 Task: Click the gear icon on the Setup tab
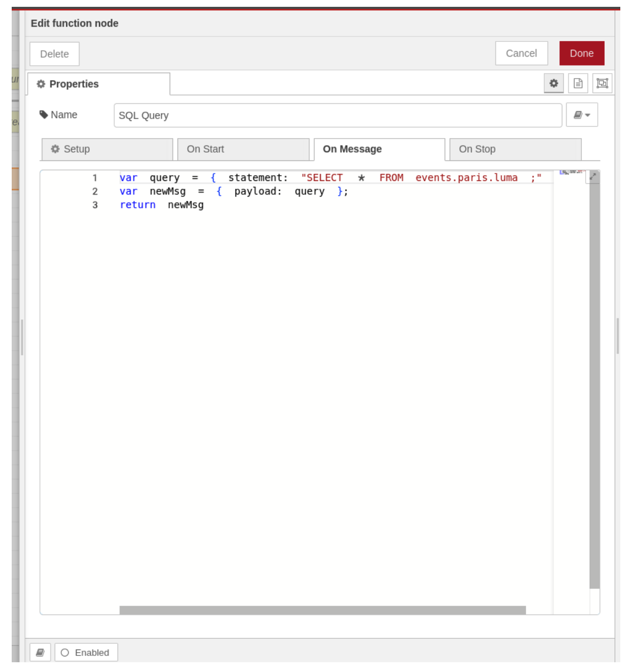click(56, 149)
